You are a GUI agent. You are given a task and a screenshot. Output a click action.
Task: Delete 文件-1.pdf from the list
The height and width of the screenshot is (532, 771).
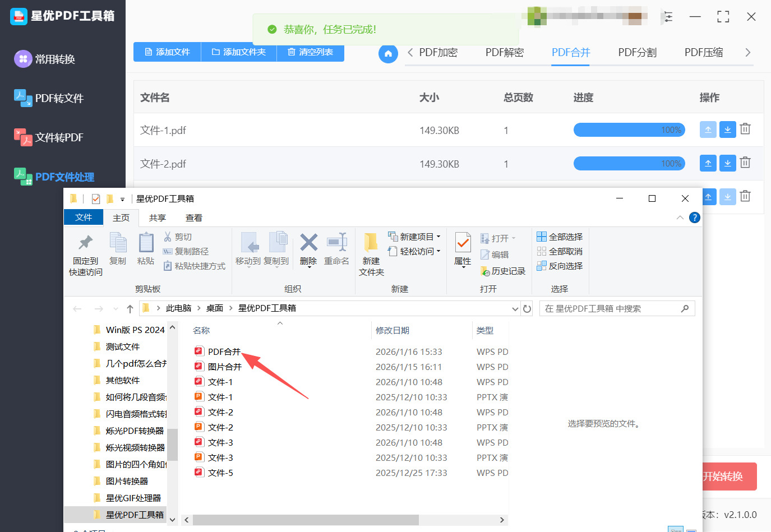[745, 129]
